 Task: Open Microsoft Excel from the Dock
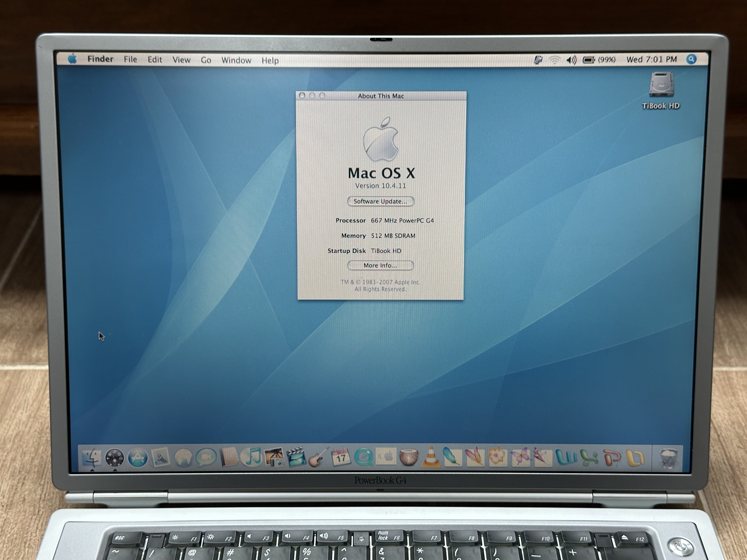pos(590,457)
